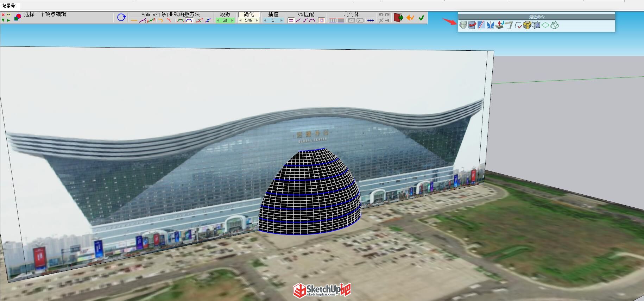This screenshot has width=644, height=301.
Task: Toggle the pink square frame option
Action: coord(321,20)
